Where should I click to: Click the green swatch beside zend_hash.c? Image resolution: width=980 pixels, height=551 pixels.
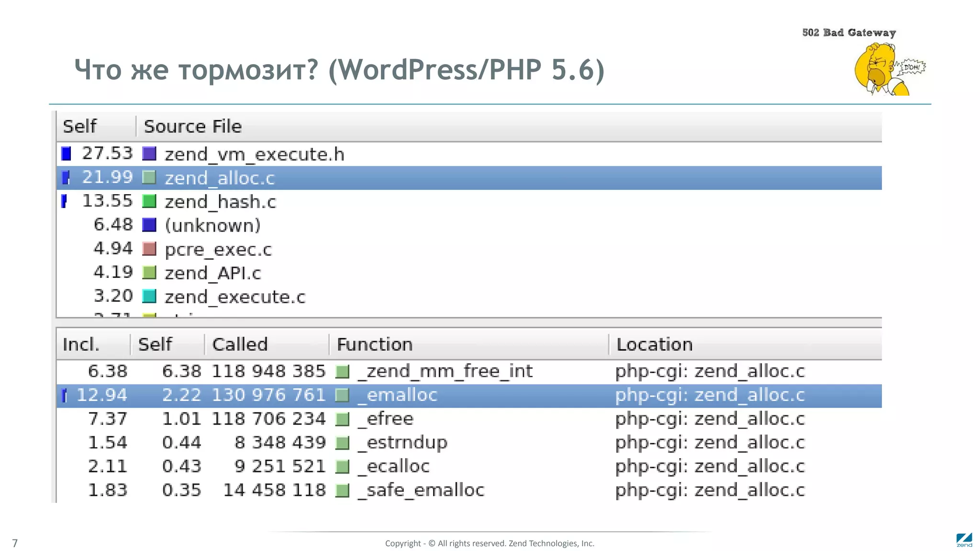tap(149, 201)
